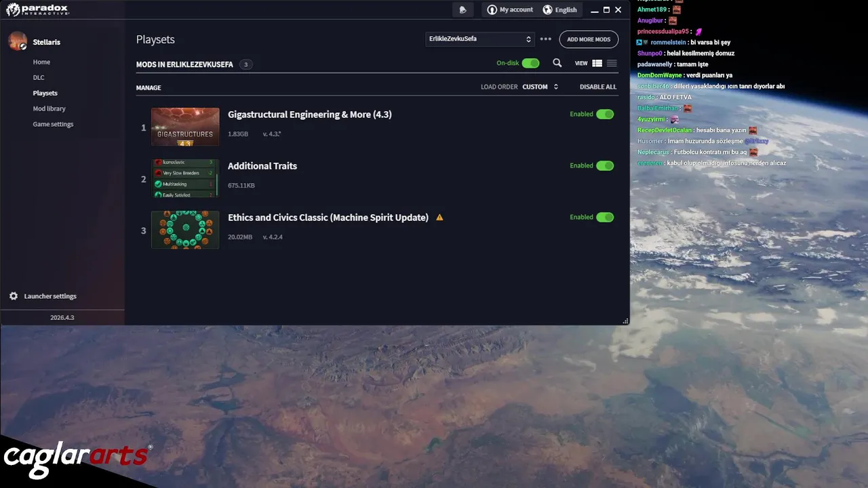Search mods with the magnifier icon
Image resolution: width=868 pixels, height=488 pixels.
pyautogui.click(x=557, y=63)
